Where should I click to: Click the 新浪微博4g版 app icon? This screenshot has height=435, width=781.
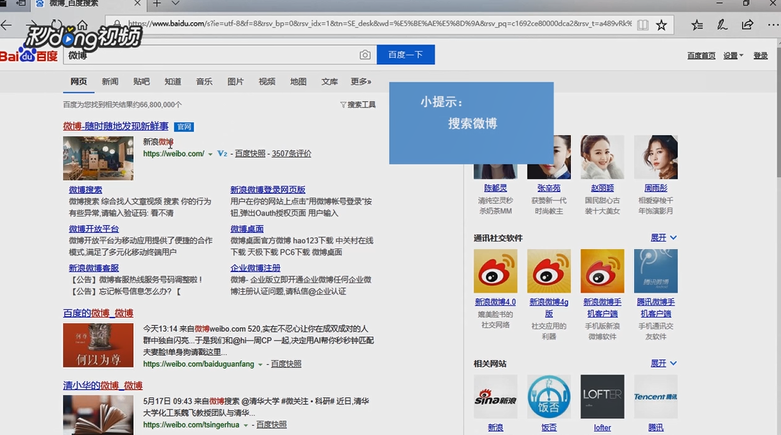click(549, 271)
